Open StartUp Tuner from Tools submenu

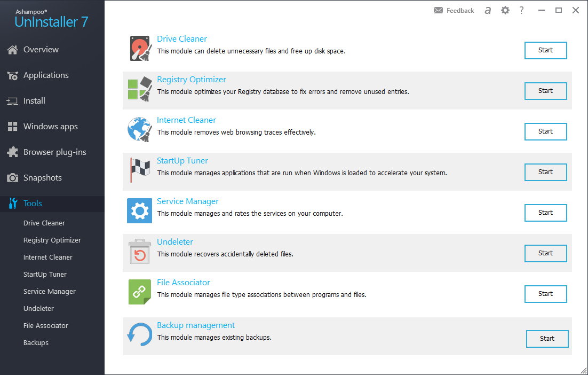click(x=45, y=275)
